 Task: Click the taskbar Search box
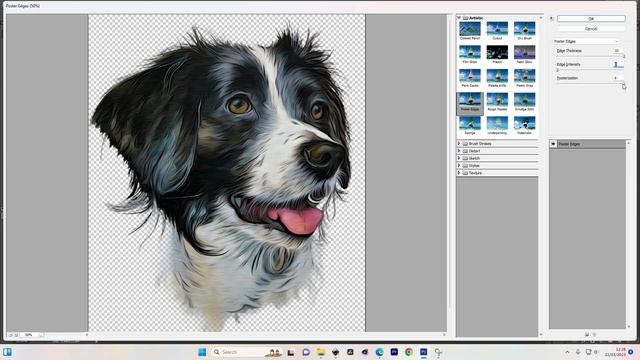click(246, 352)
